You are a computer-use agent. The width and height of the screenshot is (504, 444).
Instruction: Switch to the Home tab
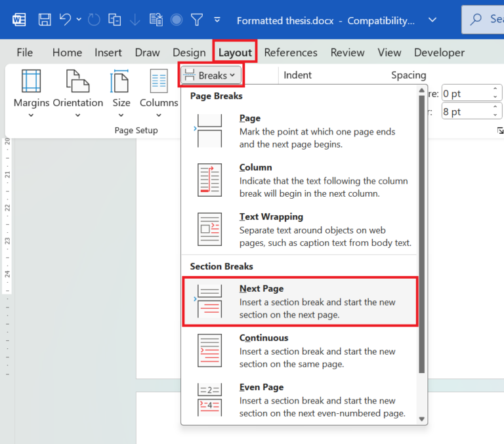point(67,52)
